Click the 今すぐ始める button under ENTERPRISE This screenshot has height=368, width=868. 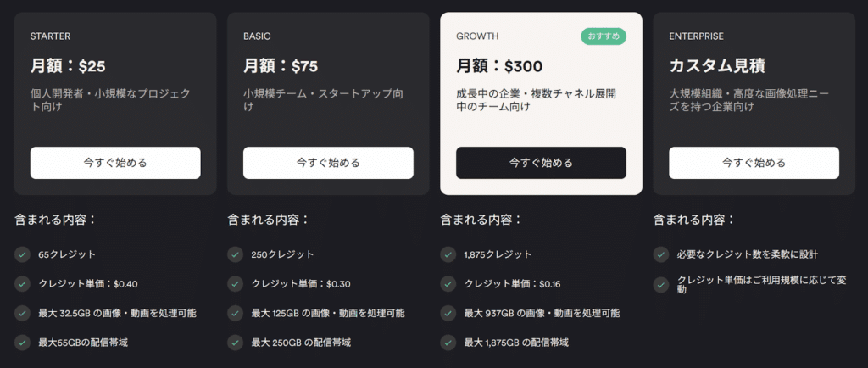754,163
